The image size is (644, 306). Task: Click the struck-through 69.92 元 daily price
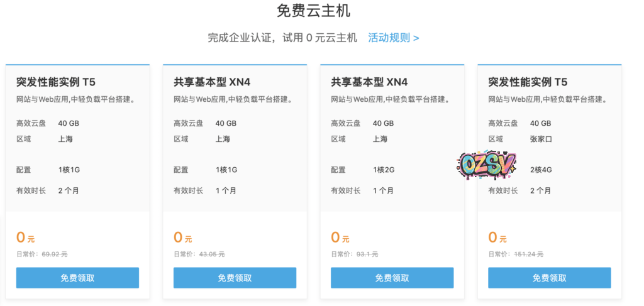point(55,254)
